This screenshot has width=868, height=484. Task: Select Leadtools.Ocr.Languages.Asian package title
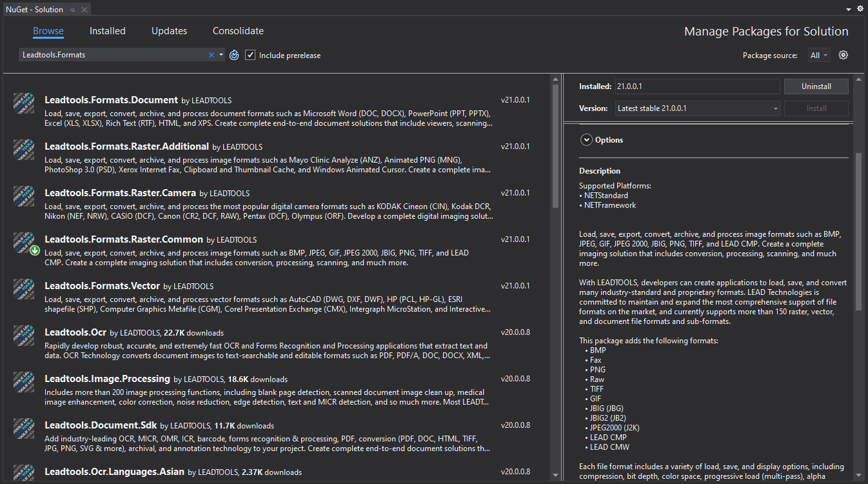114,472
